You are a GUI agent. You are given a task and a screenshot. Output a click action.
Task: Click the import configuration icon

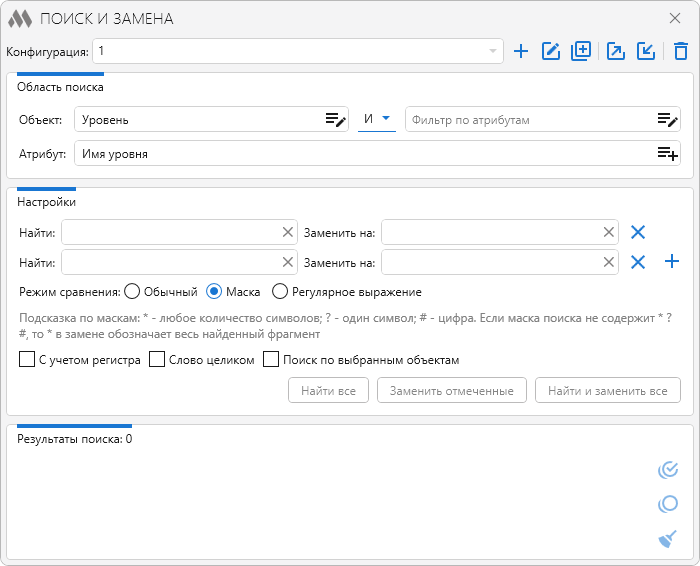pos(645,51)
